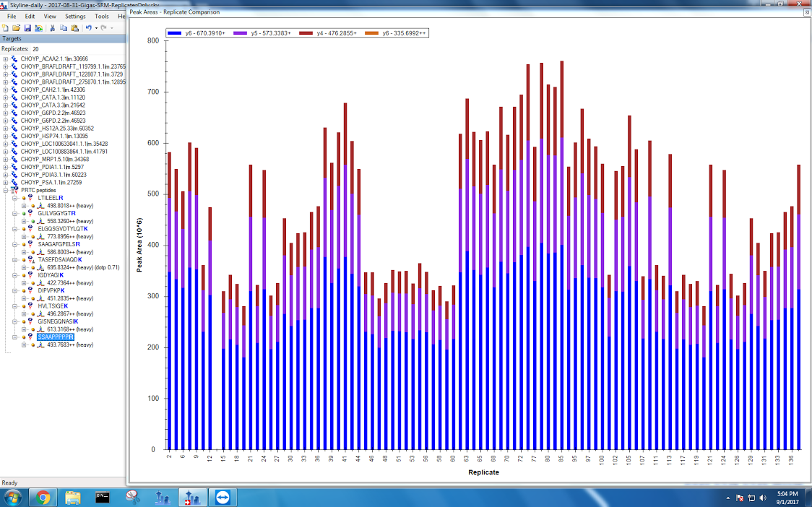Click the Save disk toolbar icon
Screen dimensions: 812x507
[27, 27]
